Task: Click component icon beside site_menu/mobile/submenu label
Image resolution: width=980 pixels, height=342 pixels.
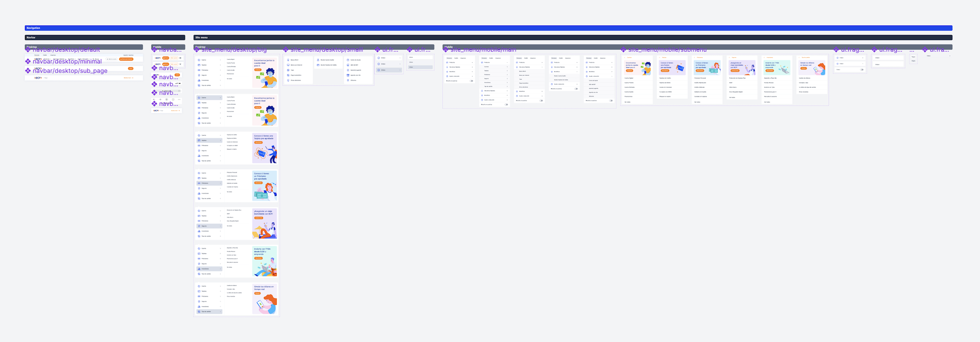Action: coord(624,50)
